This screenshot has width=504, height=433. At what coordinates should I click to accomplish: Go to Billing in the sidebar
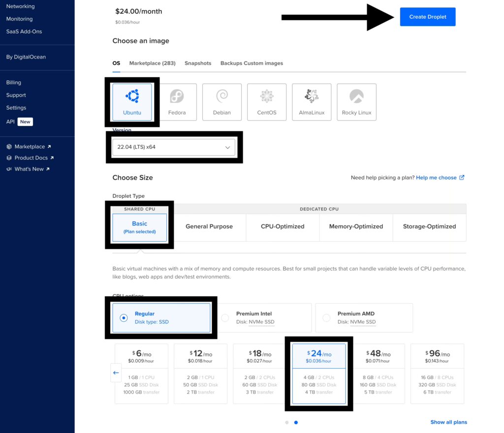13,83
